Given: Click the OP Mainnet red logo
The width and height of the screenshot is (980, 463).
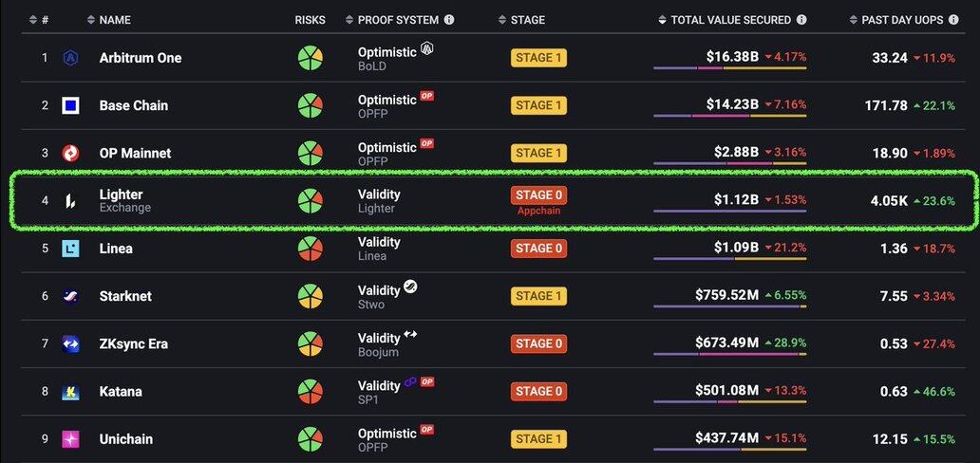Looking at the screenshot, I should tap(70, 153).
